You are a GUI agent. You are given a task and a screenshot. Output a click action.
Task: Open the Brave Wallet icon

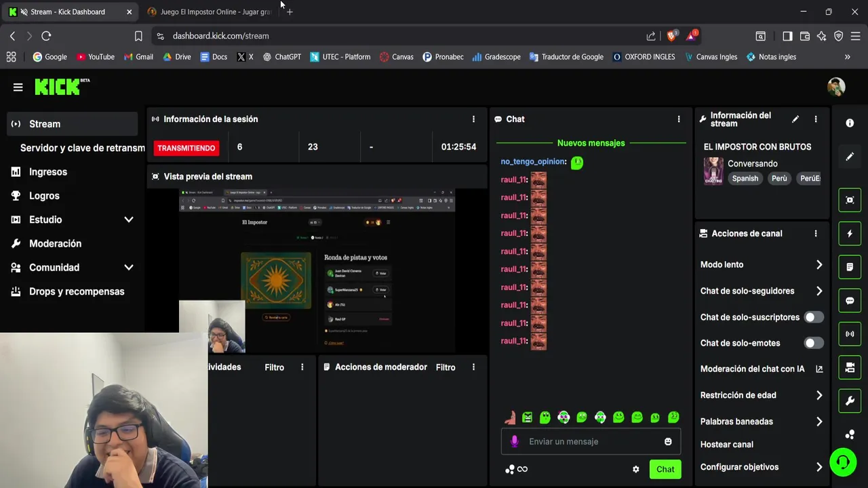pos(805,36)
